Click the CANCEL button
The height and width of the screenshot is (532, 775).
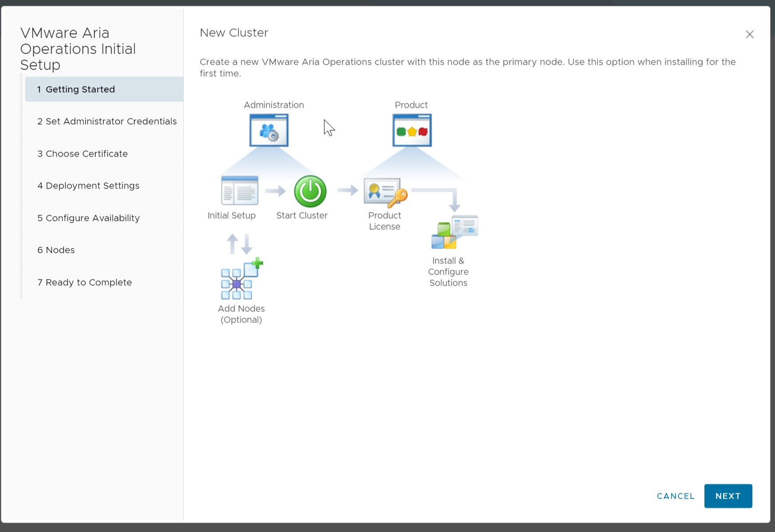pos(676,496)
